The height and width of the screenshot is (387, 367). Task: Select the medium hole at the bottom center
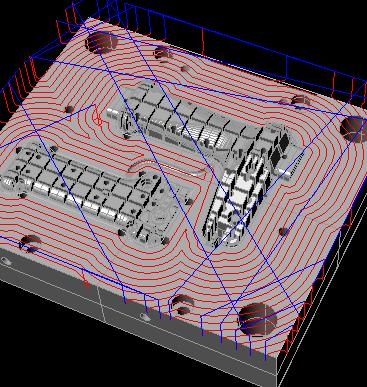182,305
